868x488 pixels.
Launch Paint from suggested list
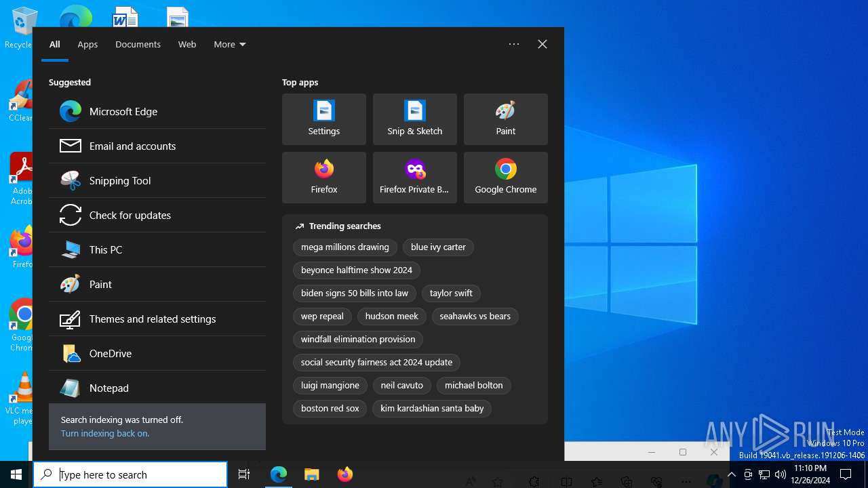[x=157, y=285]
